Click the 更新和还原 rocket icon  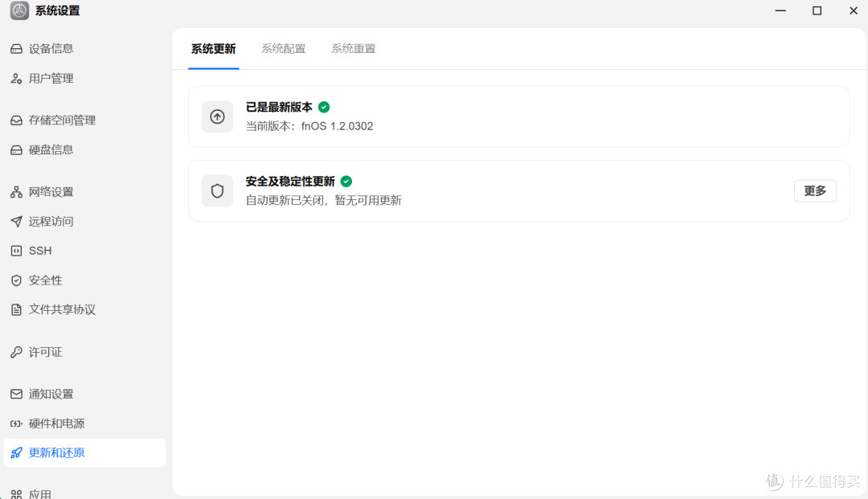17,452
